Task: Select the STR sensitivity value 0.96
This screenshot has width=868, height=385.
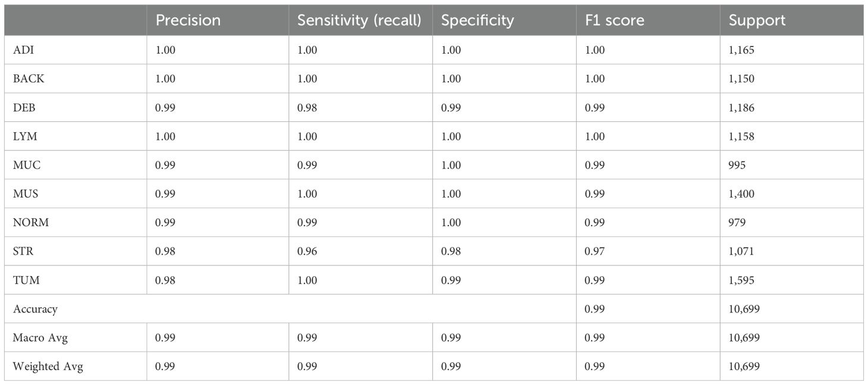Action: (x=307, y=251)
